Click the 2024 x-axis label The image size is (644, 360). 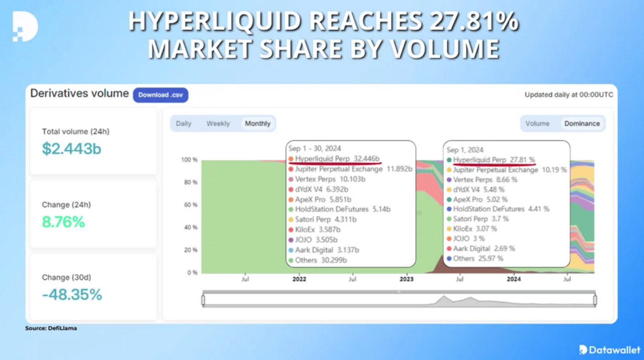[x=514, y=279]
